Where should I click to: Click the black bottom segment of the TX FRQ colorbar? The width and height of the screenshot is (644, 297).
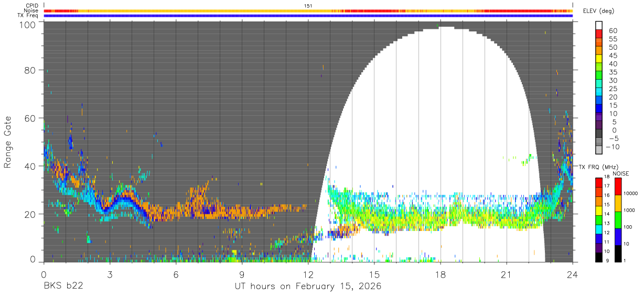[599, 256]
